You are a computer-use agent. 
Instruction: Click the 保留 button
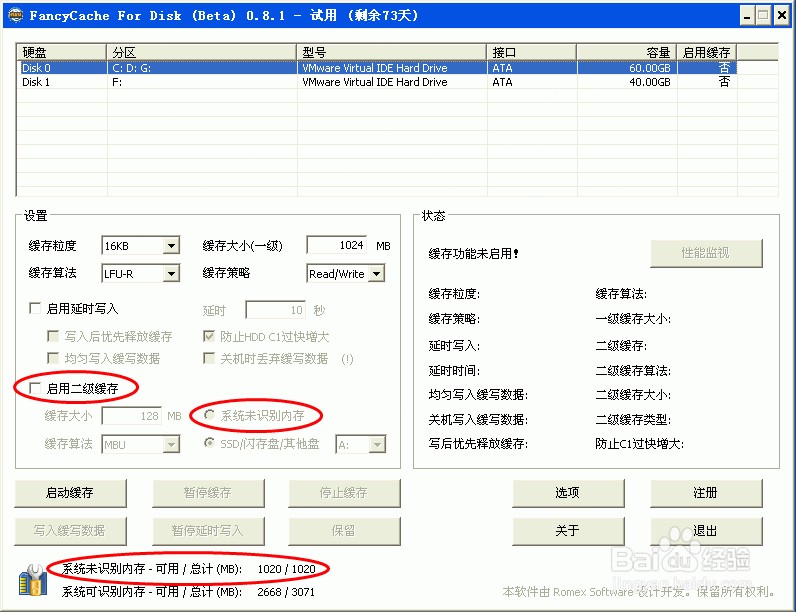coord(344,531)
